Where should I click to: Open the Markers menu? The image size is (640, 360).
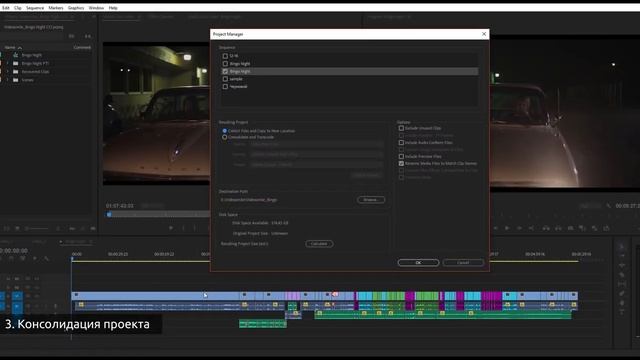pos(56,8)
